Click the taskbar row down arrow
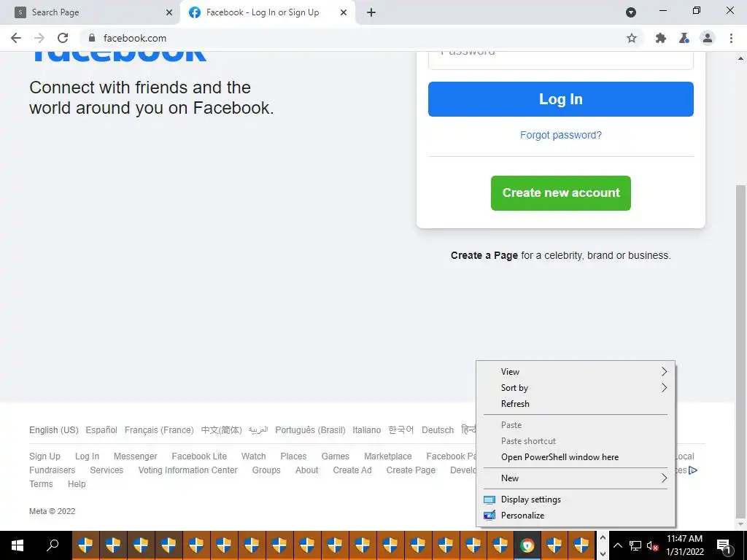 [603, 553]
